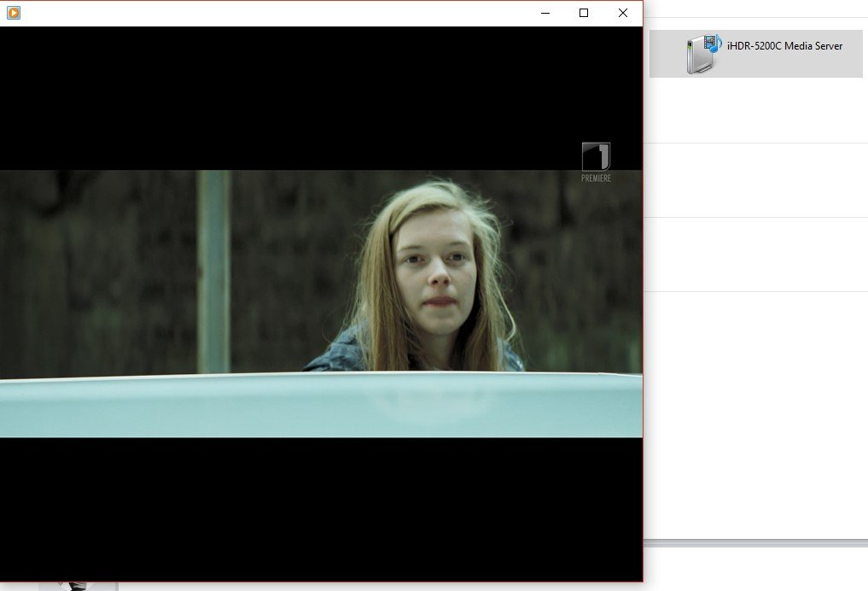Minimize the media player window
868x591 pixels.
point(545,13)
